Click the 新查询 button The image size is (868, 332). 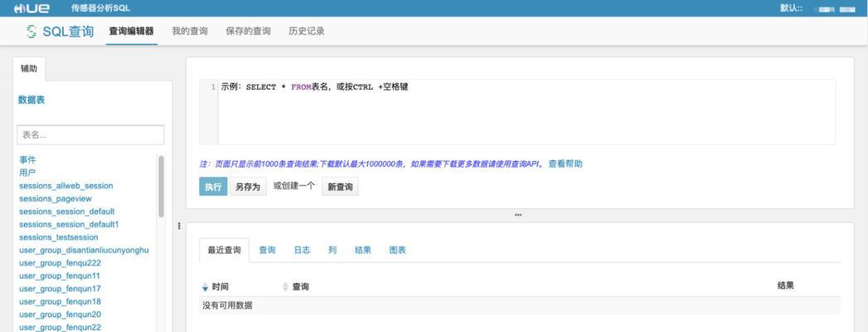click(x=340, y=187)
